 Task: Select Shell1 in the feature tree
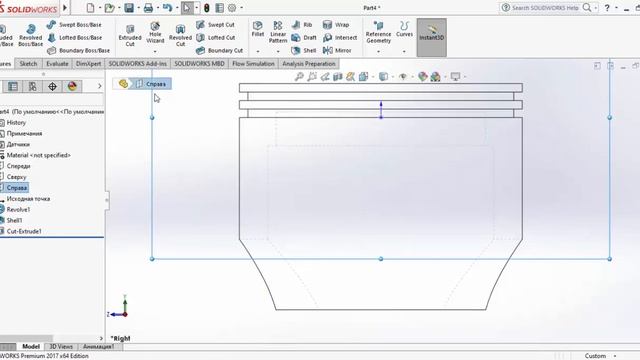(x=11, y=220)
